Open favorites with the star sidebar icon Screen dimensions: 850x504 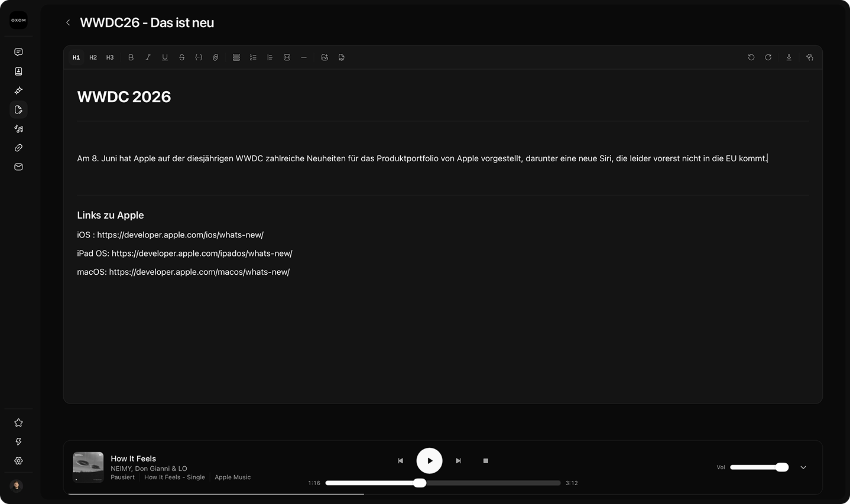click(x=19, y=422)
